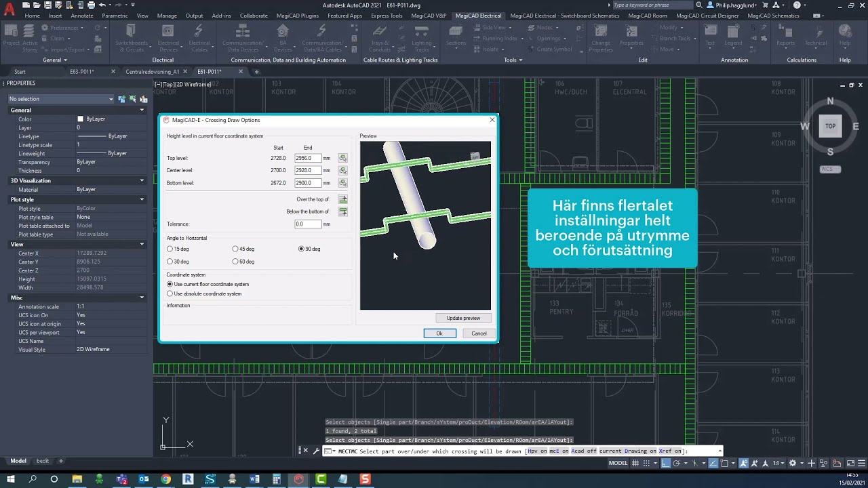This screenshot has width=868, height=488.
Task: Collapse the Plot style section
Action: tap(142, 200)
